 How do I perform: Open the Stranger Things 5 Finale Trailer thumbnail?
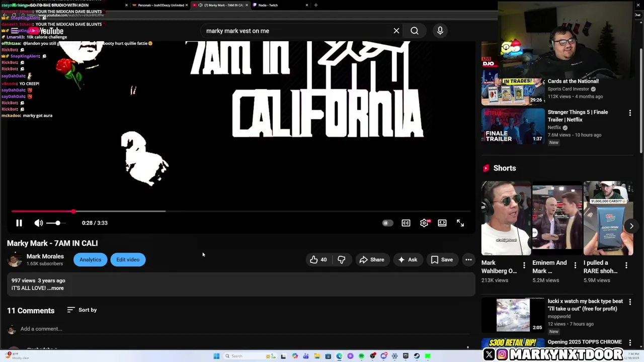click(x=513, y=126)
